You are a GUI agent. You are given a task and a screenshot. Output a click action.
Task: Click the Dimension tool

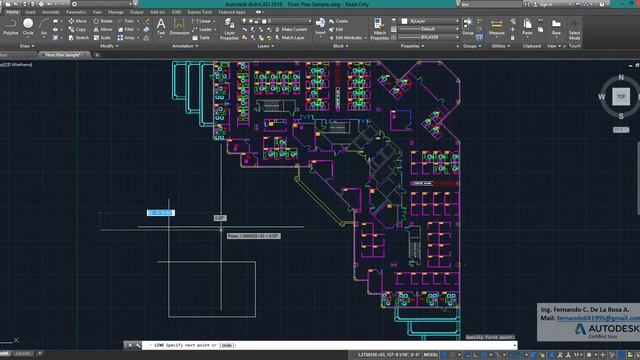tap(179, 27)
